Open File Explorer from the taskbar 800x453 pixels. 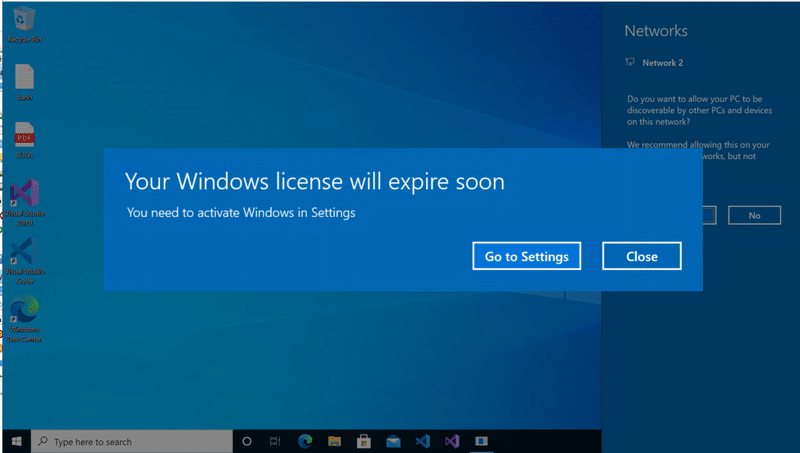coord(334,441)
